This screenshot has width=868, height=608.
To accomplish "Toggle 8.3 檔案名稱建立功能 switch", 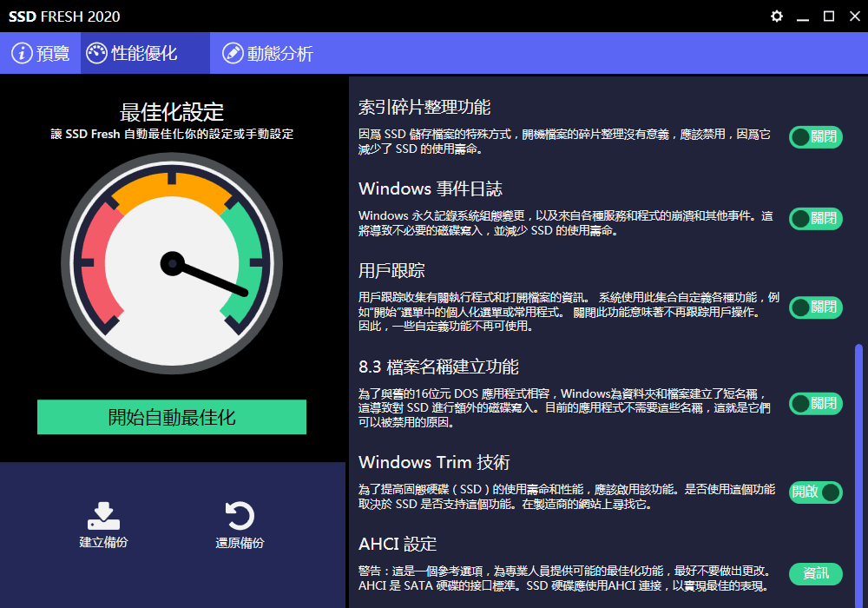I will point(815,404).
